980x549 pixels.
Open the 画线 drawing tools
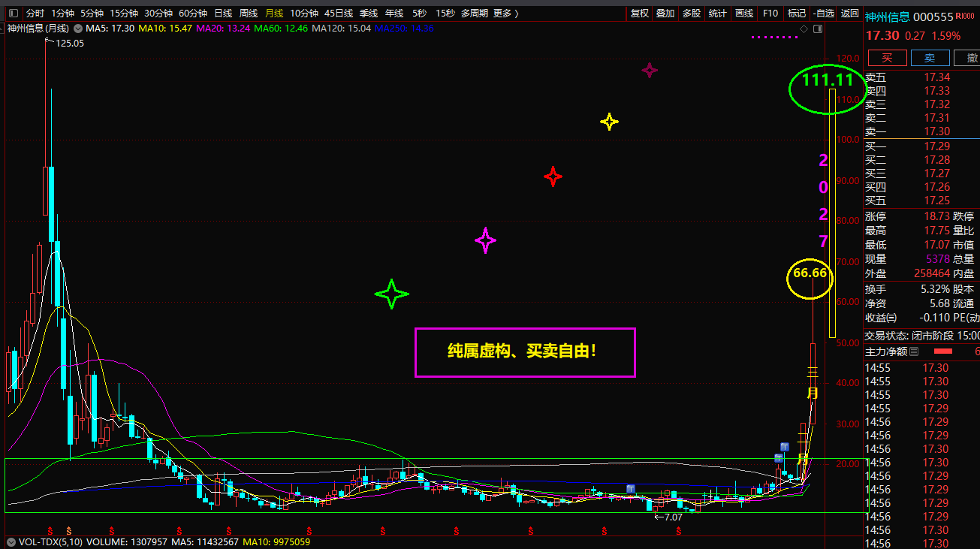coord(744,14)
